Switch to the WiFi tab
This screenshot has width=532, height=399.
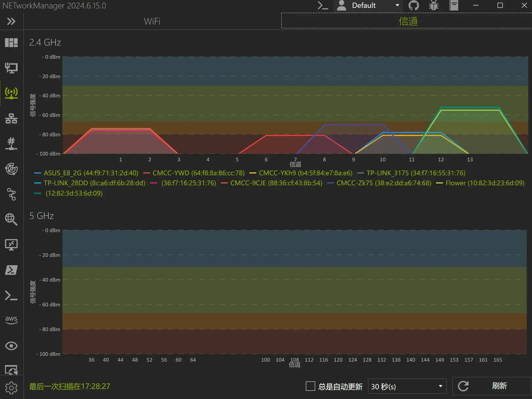(x=152, y=21)
